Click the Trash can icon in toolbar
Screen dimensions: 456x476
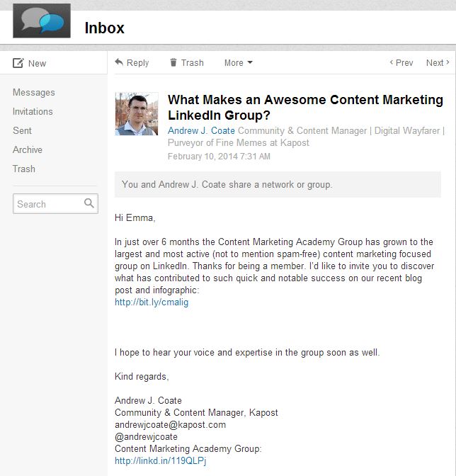[x=173, y=62]
